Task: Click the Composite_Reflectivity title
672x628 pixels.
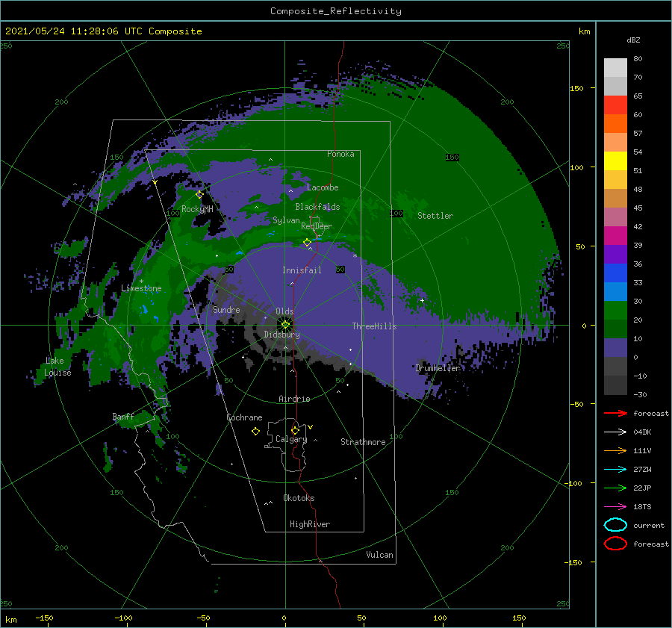Action: pyautogui.click(x=336, y=11)
